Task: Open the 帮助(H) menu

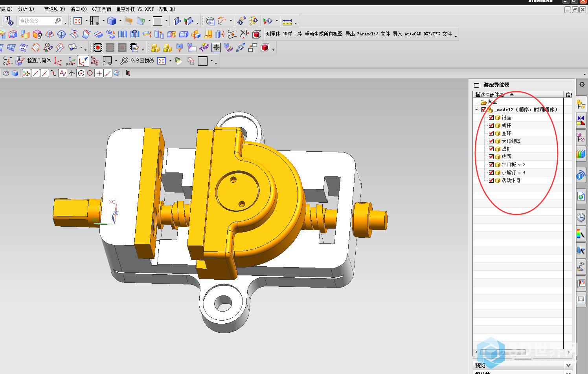Action: pyautogui.click(x=167, y=9)
